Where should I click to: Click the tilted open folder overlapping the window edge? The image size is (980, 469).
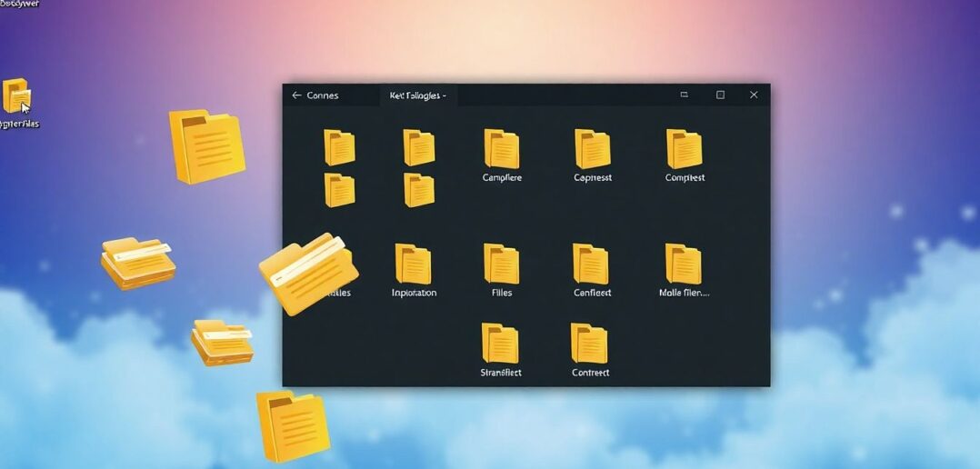308,272
